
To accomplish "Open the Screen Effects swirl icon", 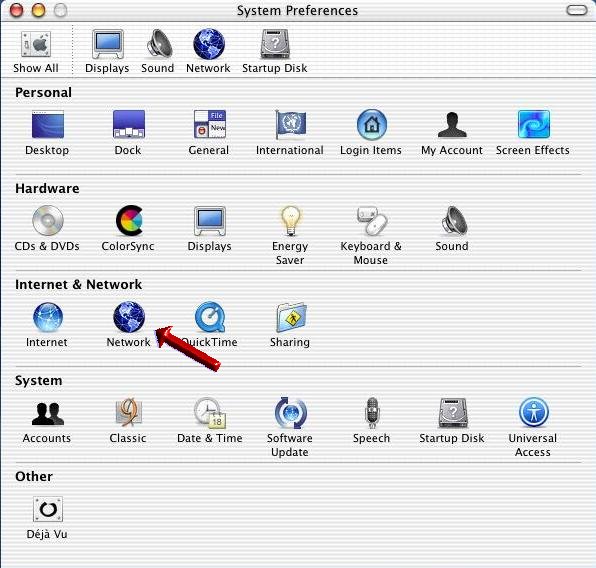I will click(534, 124).
